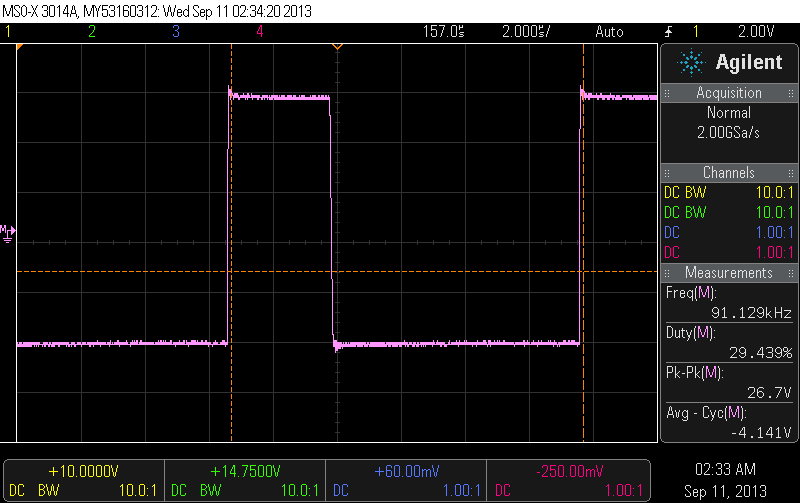Click the blue DC 1.00:1 channel row

(x=729, y=233)
